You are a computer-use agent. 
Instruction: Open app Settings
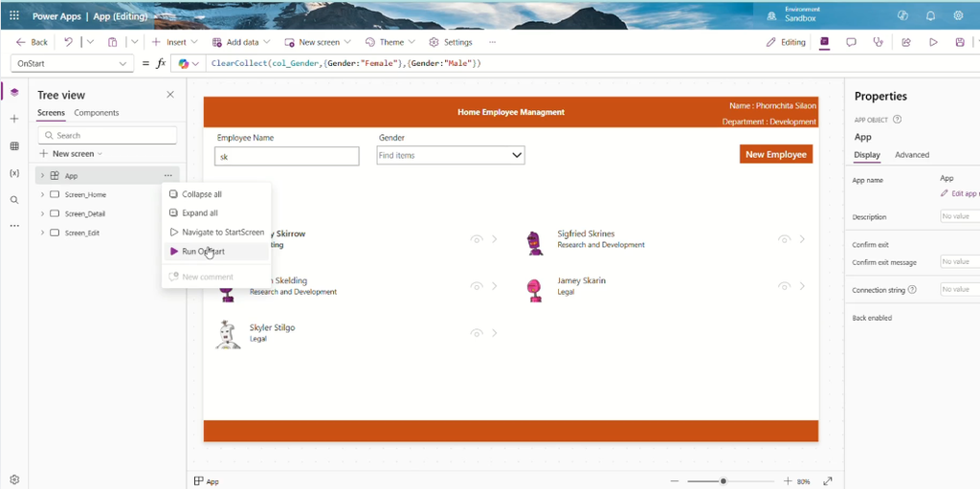(451, 42)
